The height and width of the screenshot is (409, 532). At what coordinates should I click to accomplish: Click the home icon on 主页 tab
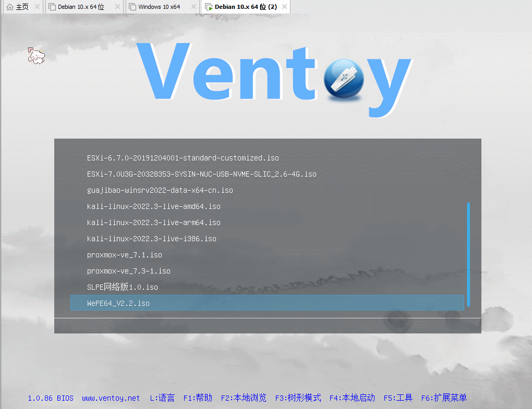[10, 7]
